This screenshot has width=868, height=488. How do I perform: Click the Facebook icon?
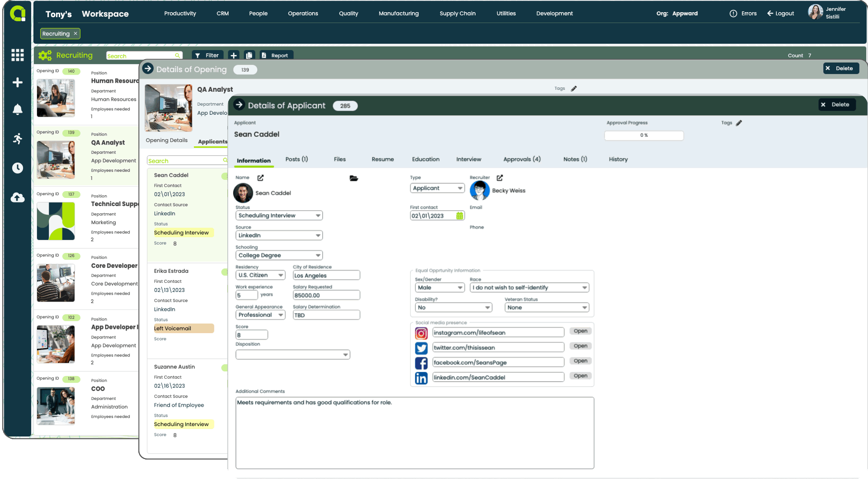(x=421, y=363)
